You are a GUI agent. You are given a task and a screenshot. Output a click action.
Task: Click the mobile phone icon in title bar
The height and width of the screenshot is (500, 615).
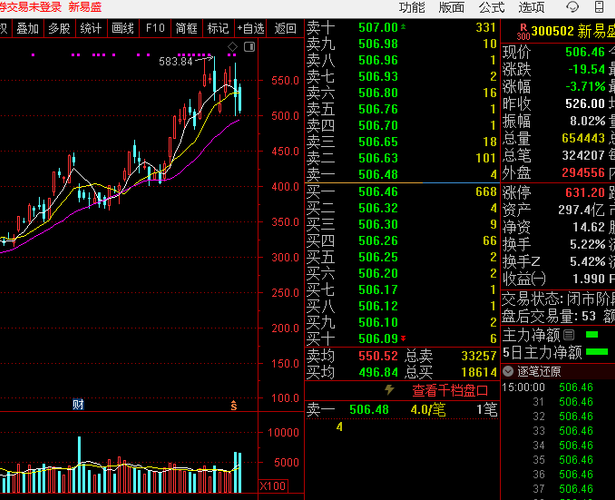pyautogui.click(x=599, y=7)
